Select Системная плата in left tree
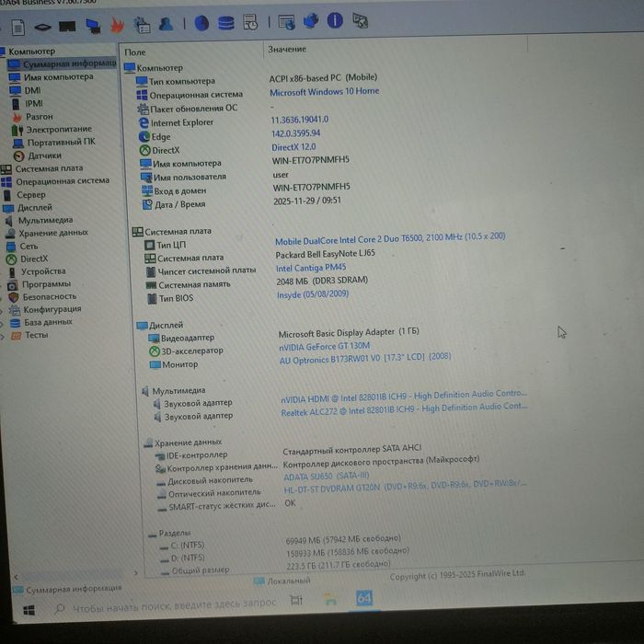The height and width of the screenshot is (644, 644). click(49, 168)
